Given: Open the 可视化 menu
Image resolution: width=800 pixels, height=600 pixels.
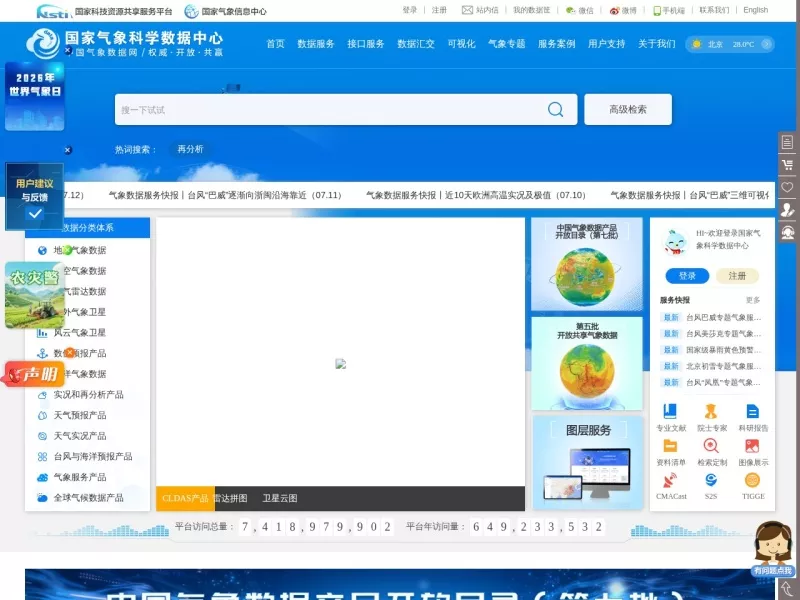Looking at the screenshot, I should (x=461, y=44).
